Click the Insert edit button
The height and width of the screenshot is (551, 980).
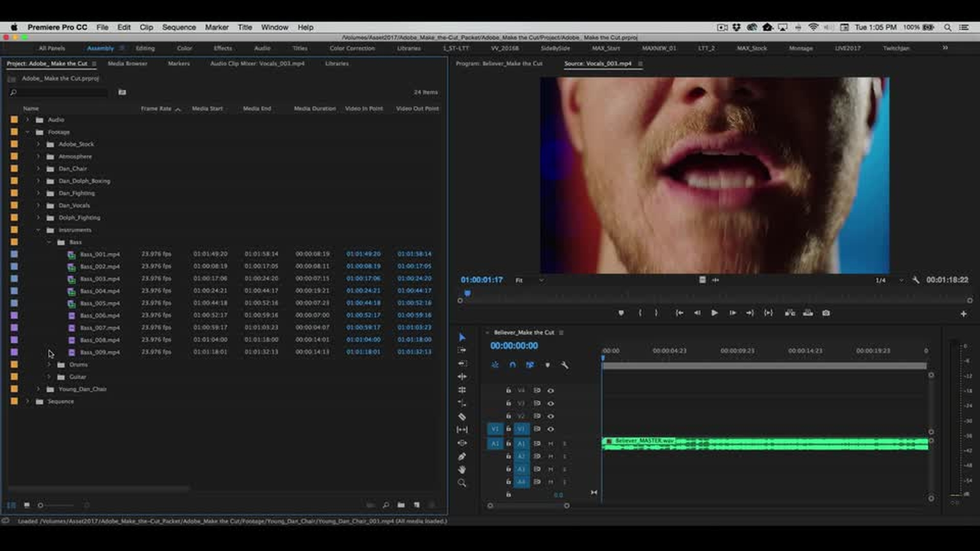[x=790, y=313]
